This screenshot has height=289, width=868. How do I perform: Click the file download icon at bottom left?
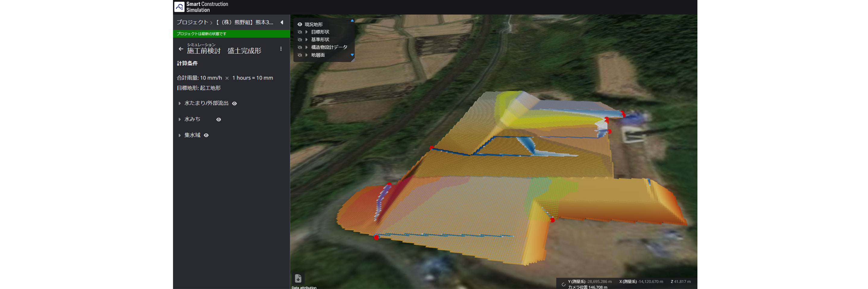click(298, 278)
